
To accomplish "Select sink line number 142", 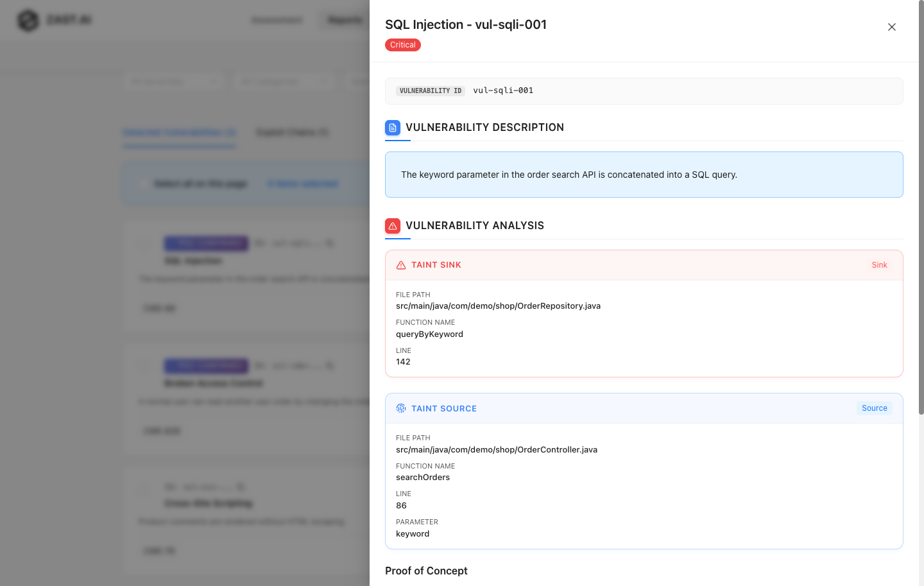I will pyautogui.click(x=403, y=362).
